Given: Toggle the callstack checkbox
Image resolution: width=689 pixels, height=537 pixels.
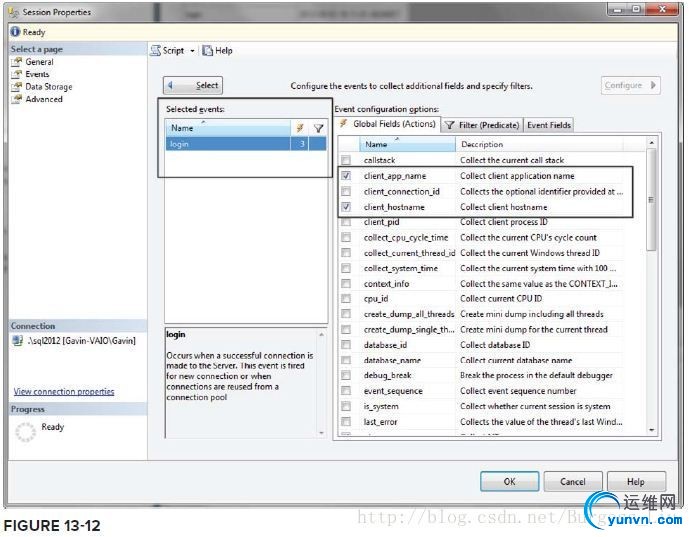Looking at the screenshot, I should pyautogui.click(x=346, y=160).
